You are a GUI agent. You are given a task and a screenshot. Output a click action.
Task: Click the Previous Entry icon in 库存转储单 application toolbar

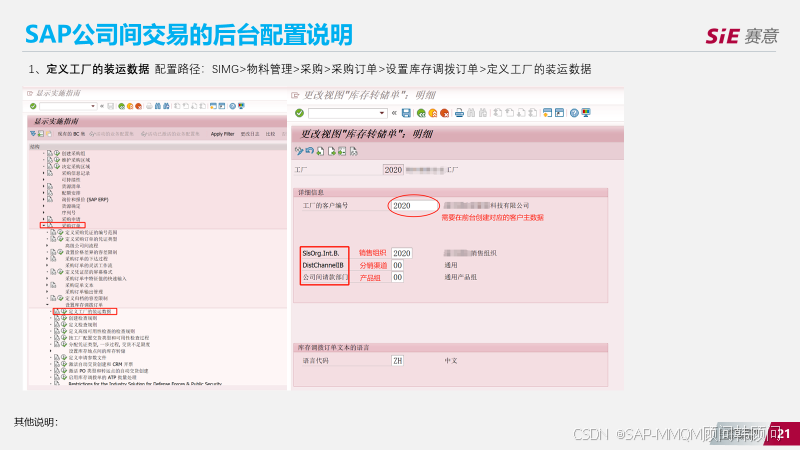click(320, 151)
